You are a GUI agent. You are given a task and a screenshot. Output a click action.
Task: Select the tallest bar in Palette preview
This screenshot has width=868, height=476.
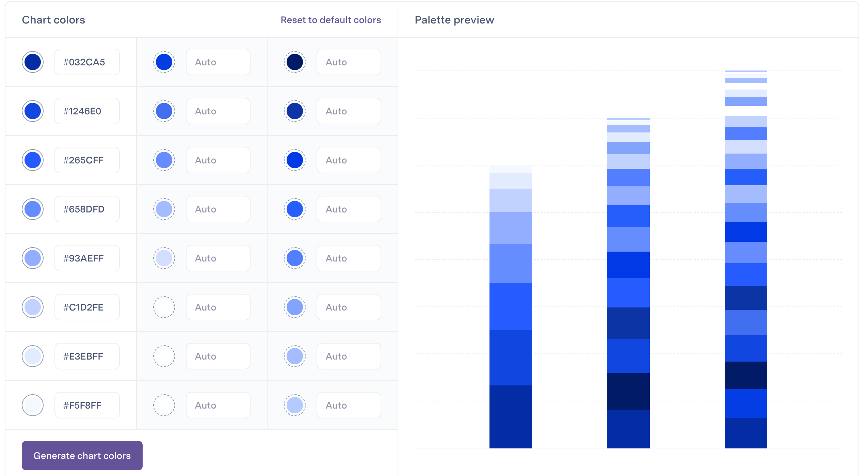(745, 259)
